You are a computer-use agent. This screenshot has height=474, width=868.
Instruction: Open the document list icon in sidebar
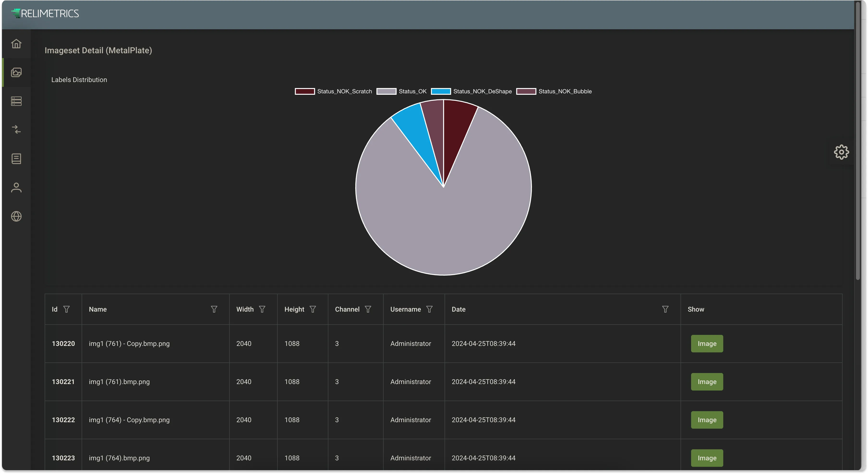coord(16,159)
